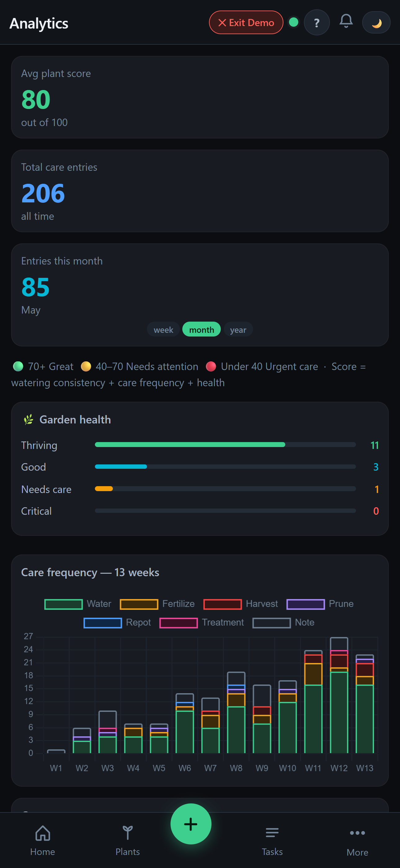Click the W12 bar in chart
Viewport: 400px width, 868px height.
(x=339, y=695)
